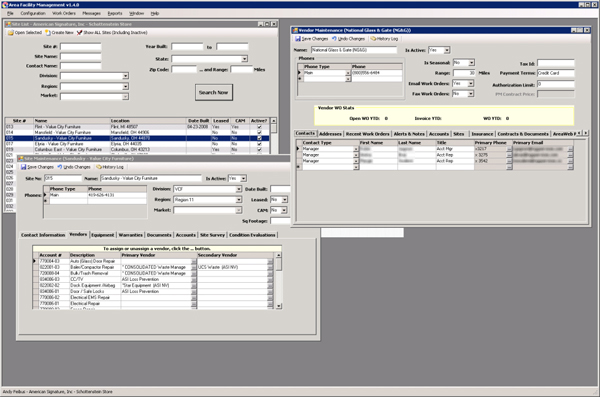Save Changes in Vendor Maintenance window
This screenshot has height=397, width=600.
point(311,39)
